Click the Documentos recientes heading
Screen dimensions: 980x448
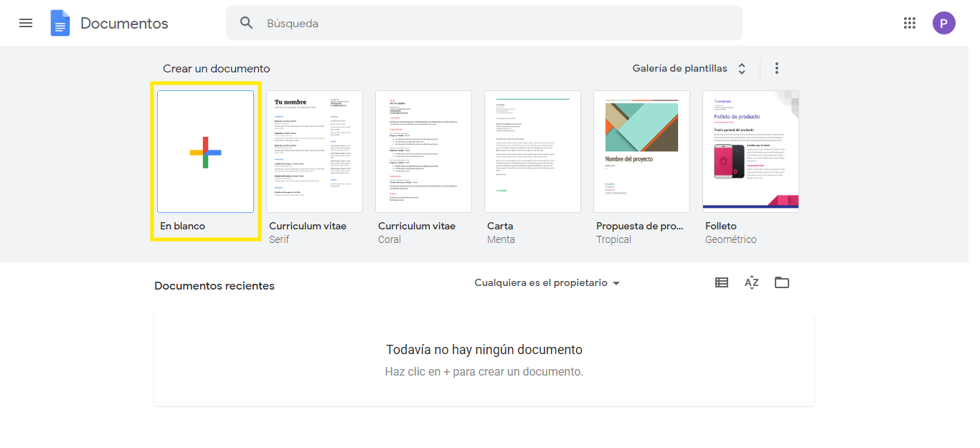(x=215, y=285)
